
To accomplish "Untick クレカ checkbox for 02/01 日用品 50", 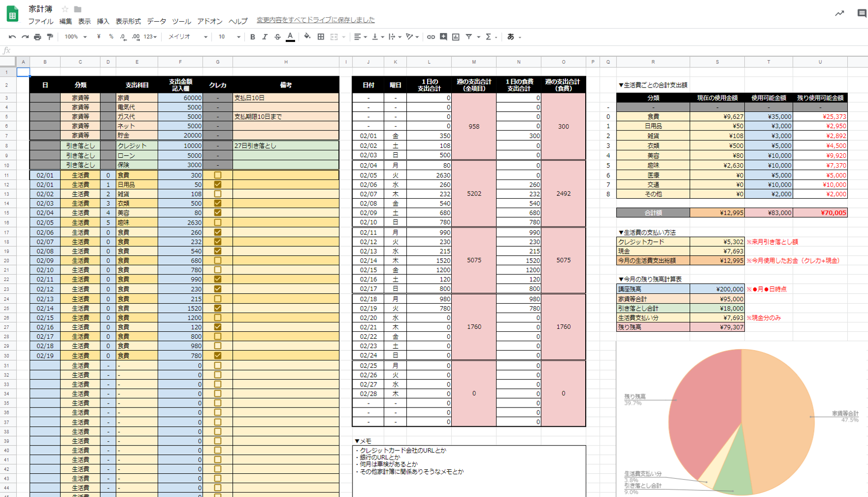I will click(x=217, y=184).
